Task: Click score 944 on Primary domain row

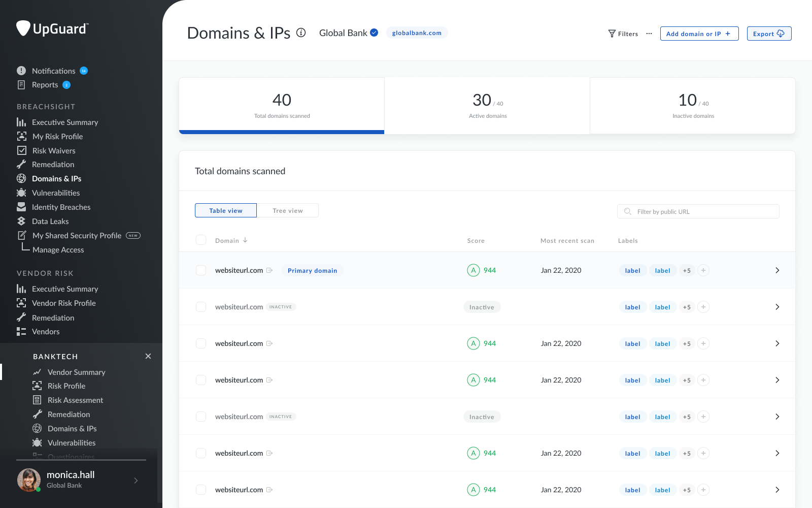Action: [490, 270]
